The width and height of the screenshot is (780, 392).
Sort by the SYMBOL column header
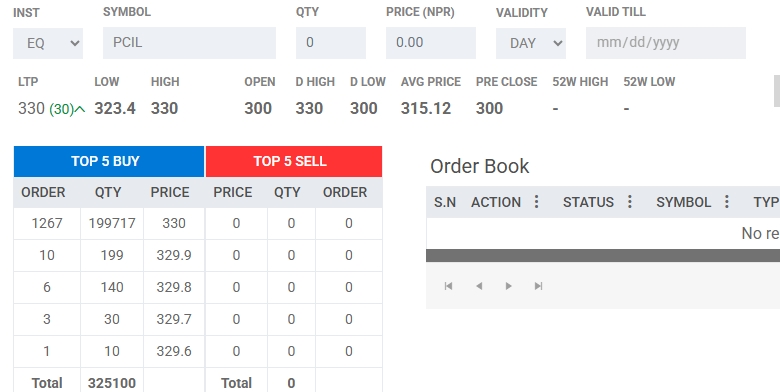683,202
